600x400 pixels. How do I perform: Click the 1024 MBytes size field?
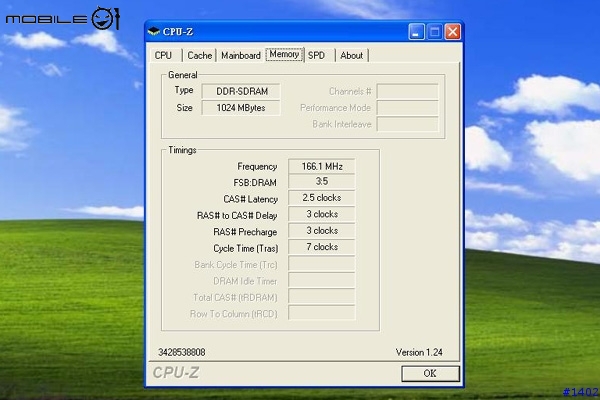coord(241,108)
